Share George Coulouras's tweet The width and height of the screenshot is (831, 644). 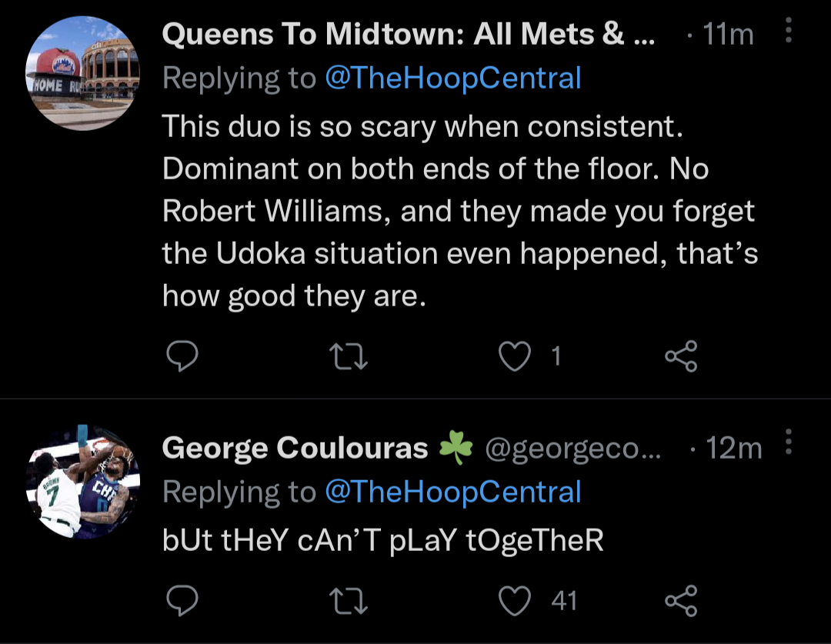tap(680, 600)
